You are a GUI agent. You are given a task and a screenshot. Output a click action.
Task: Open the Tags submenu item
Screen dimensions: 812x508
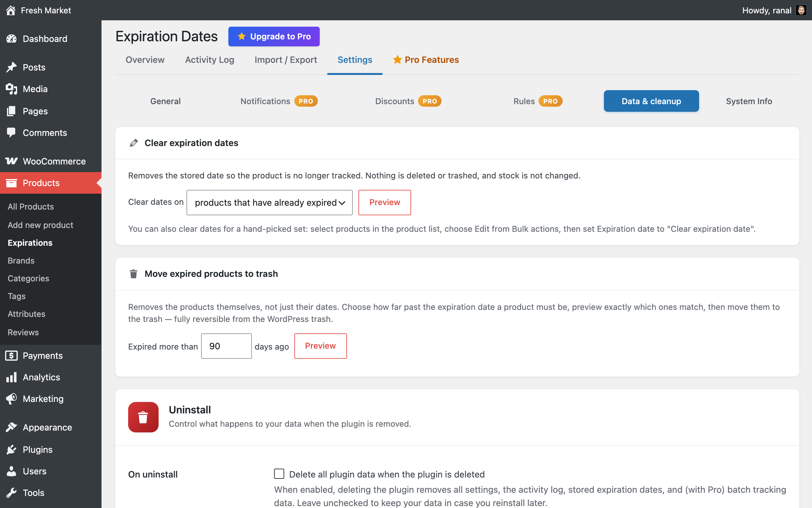(17, 296)
